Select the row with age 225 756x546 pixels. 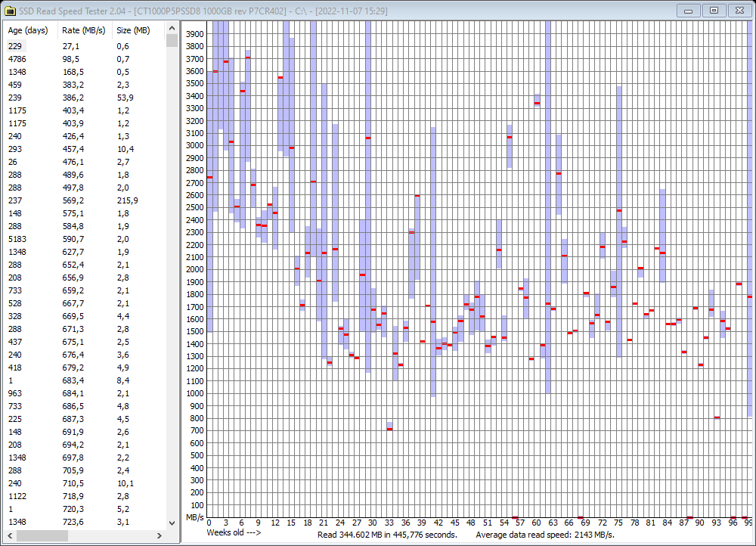[x=85, y=419]
